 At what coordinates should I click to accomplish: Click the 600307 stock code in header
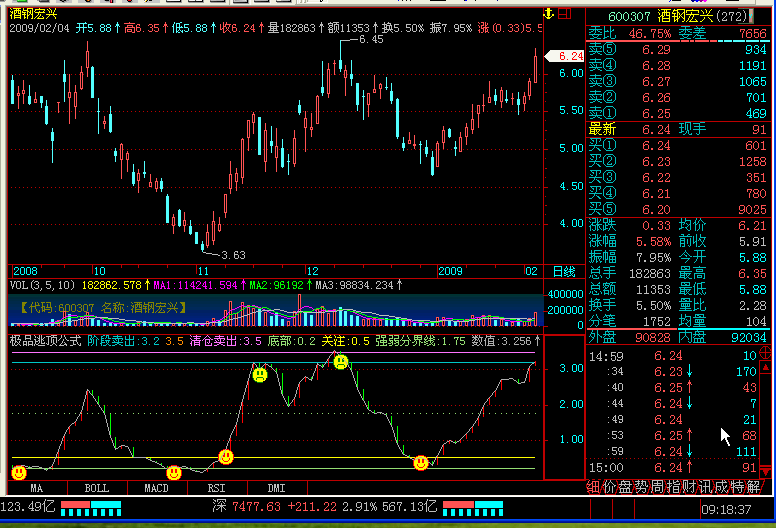629,17
